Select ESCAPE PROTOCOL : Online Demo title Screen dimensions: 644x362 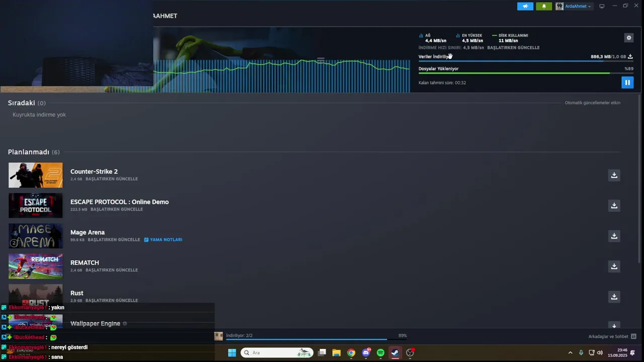120,202
